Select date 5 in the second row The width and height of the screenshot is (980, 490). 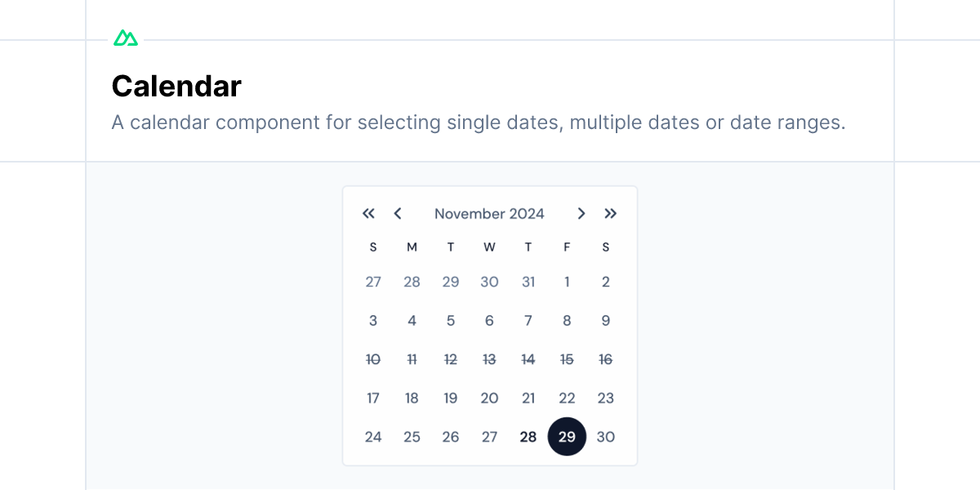[451, 320]
